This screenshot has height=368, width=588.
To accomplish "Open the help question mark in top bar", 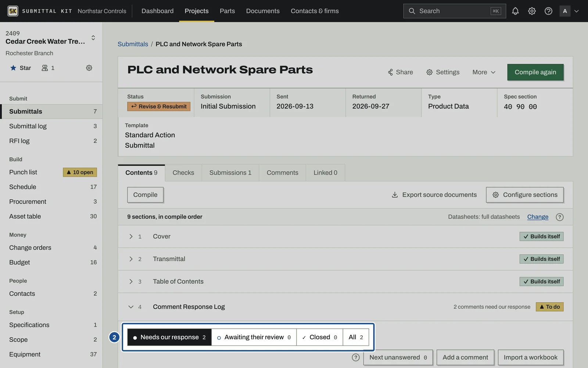I will click(x=548, y=11).
